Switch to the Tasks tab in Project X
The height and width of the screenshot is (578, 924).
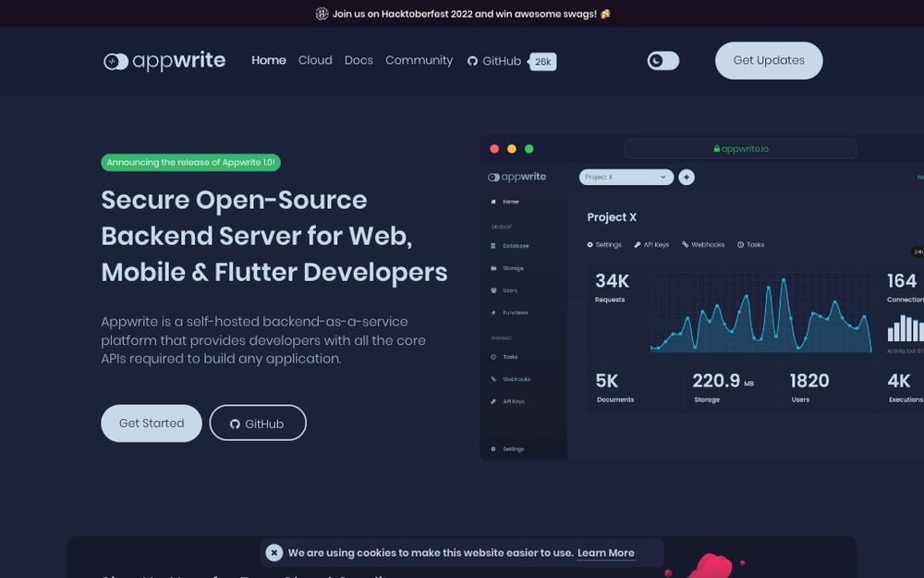(748, 244)
